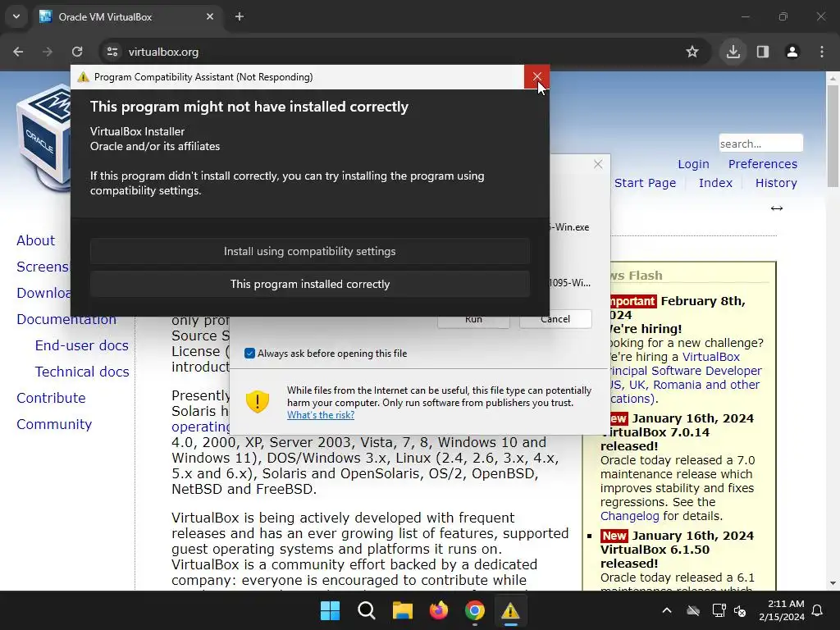This screenshot has width=840, height=630.
Task: Click the VirtualBox Oracle cube logo
Action: click(43, 139)
